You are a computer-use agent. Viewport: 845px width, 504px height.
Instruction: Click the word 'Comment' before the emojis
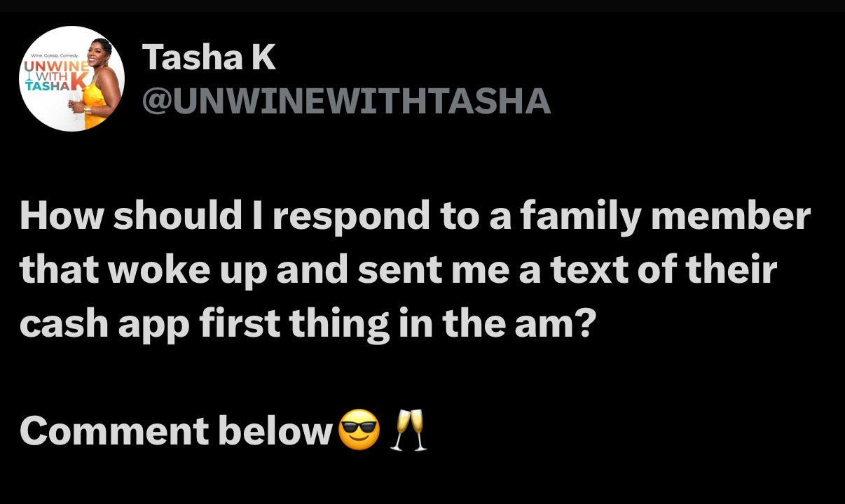click(x=115, y=431)
